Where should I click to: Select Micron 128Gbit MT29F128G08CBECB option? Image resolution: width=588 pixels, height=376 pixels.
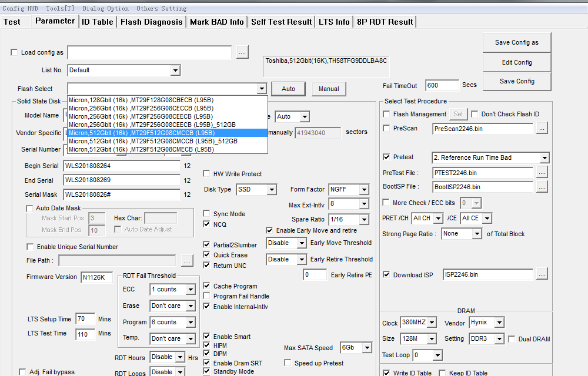click(x=168, y=100)
